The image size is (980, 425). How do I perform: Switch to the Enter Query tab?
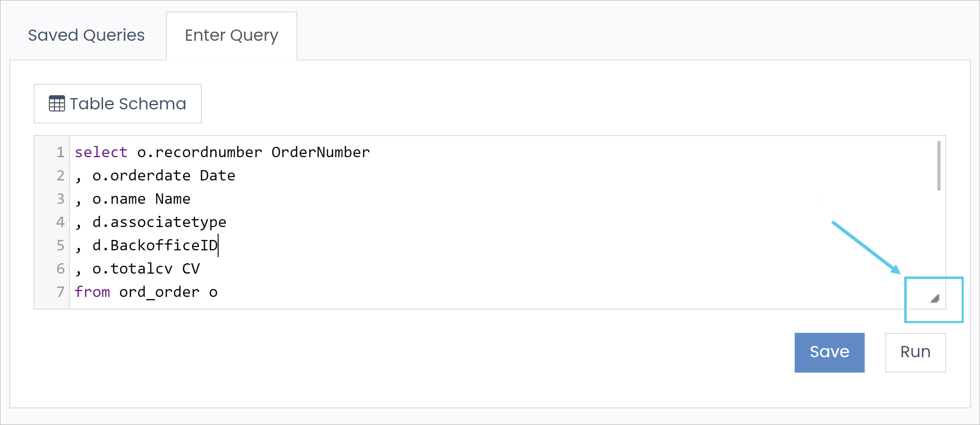pos(231,36)
